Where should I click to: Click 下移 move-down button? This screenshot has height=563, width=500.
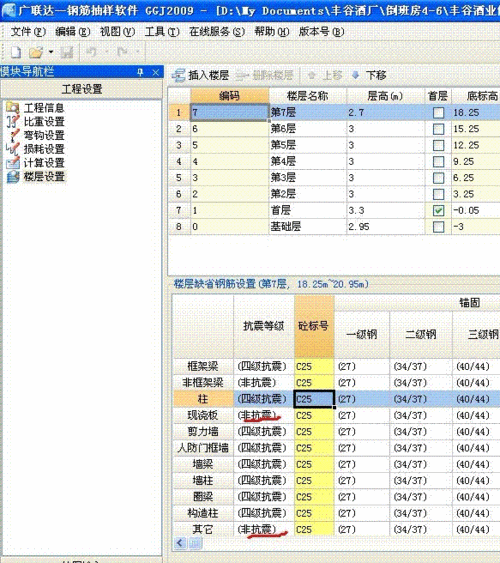(369, 75)
